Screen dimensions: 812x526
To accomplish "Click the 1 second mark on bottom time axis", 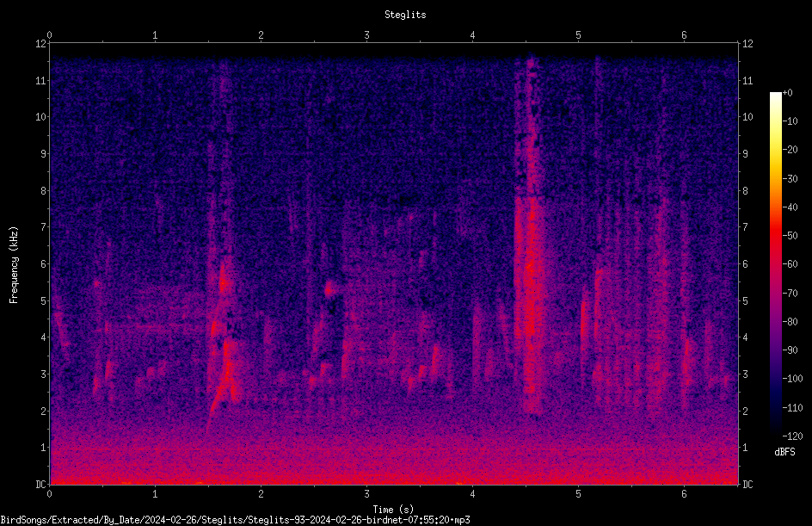I will coord(155,494).
